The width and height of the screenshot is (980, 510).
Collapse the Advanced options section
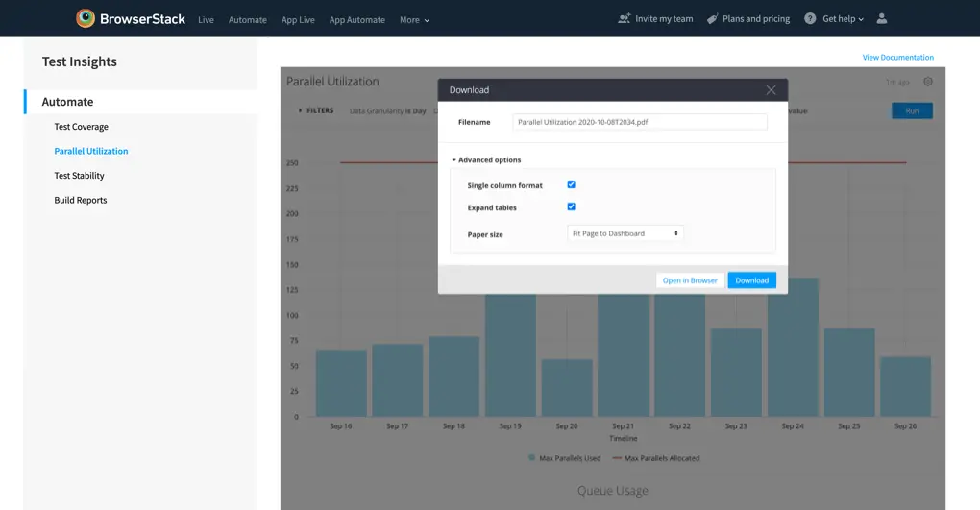(x=489, y=159)
